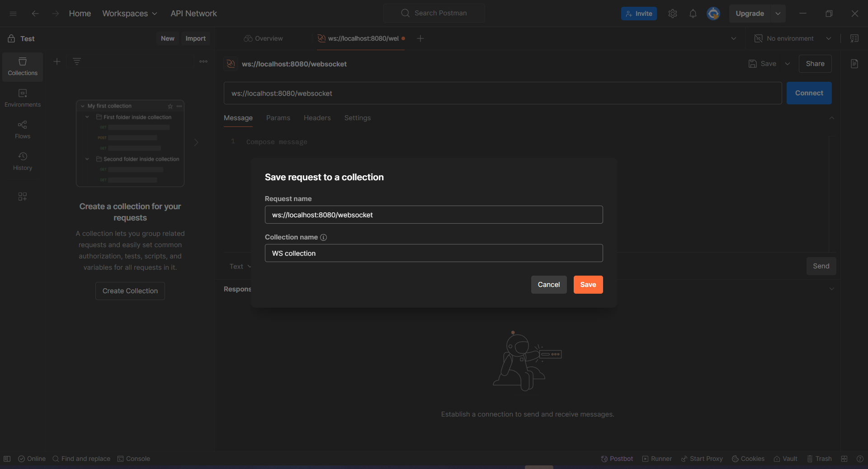The height and width of the screenshot is (469, 868).
Task: Open the tab list dropdown chevron
Action: pyautogui.click(x=734, y=38)
